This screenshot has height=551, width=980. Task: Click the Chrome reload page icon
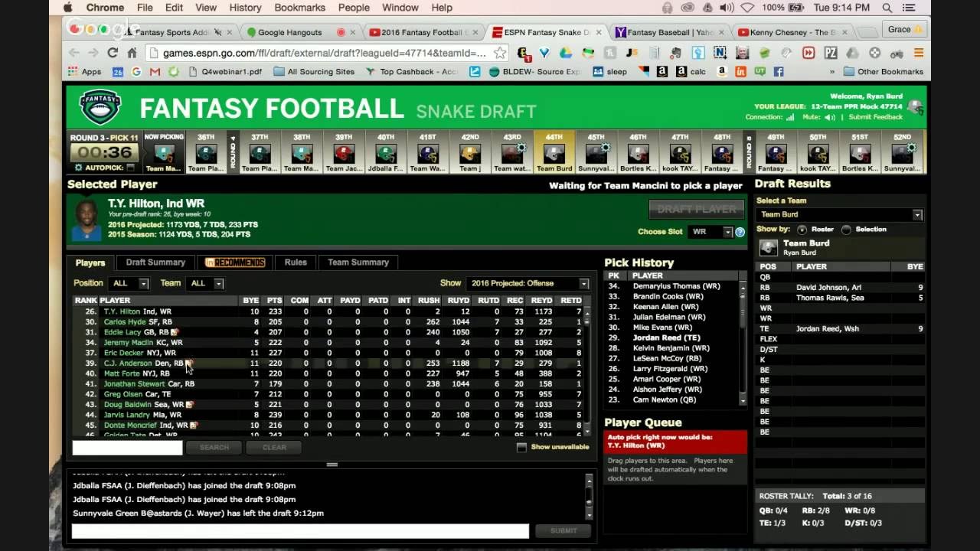(x=113, y=53)
